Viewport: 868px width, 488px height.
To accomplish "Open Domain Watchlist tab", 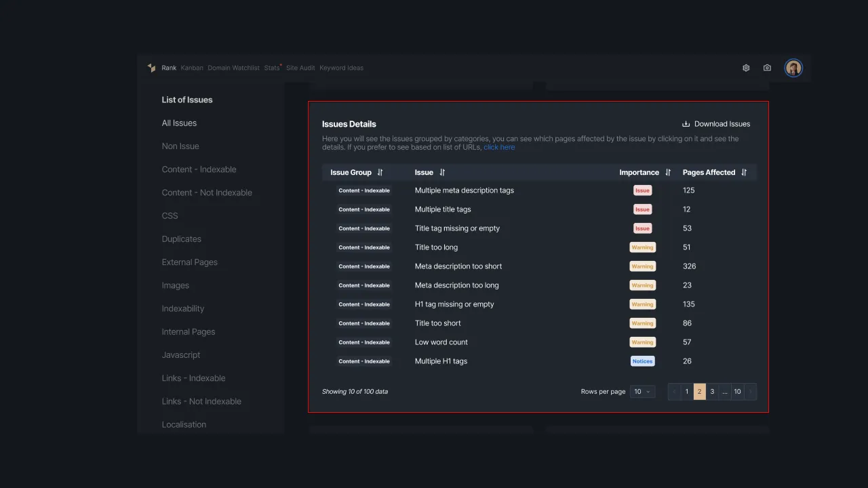I will pos(233,68).
